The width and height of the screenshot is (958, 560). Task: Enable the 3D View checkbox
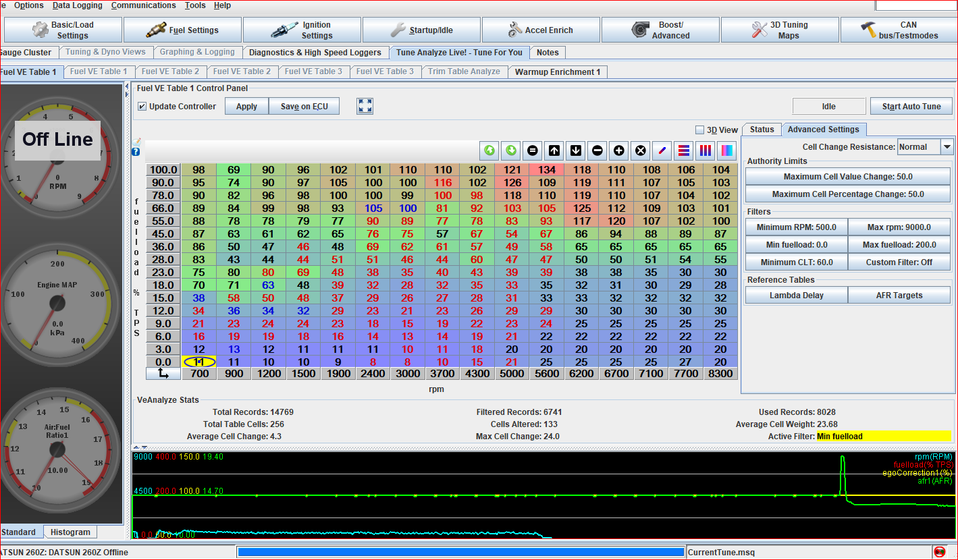700,130
